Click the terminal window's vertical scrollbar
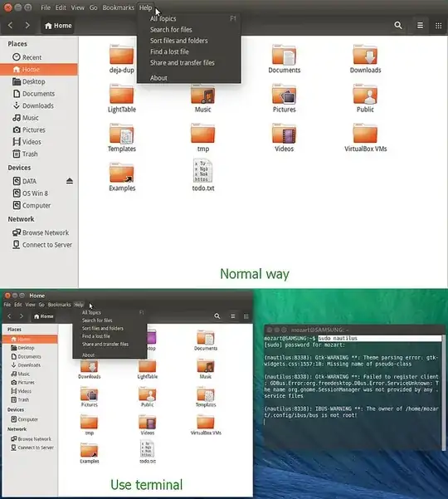Viewport: 448px width, 499px height. (444, 392)
